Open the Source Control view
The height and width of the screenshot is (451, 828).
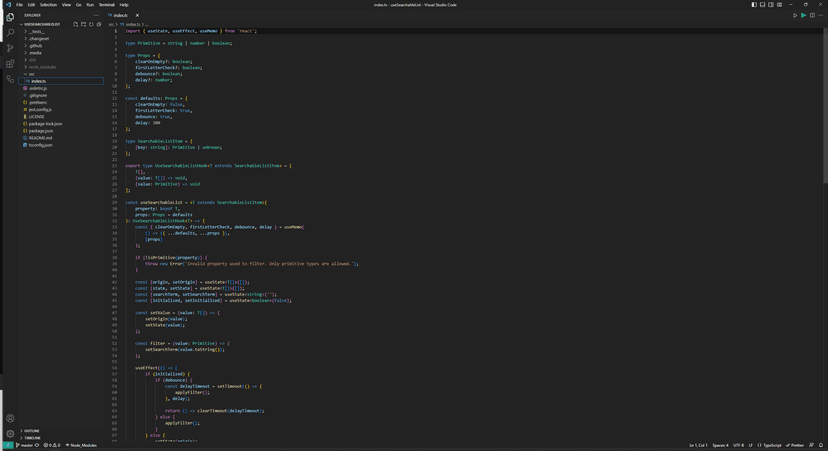(10, 48)
